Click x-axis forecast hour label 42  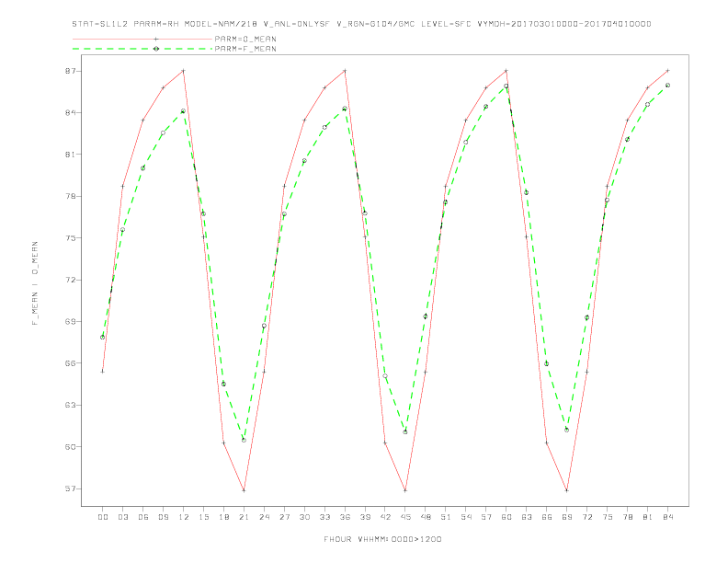pyautogui.click(x=385, y=517)
